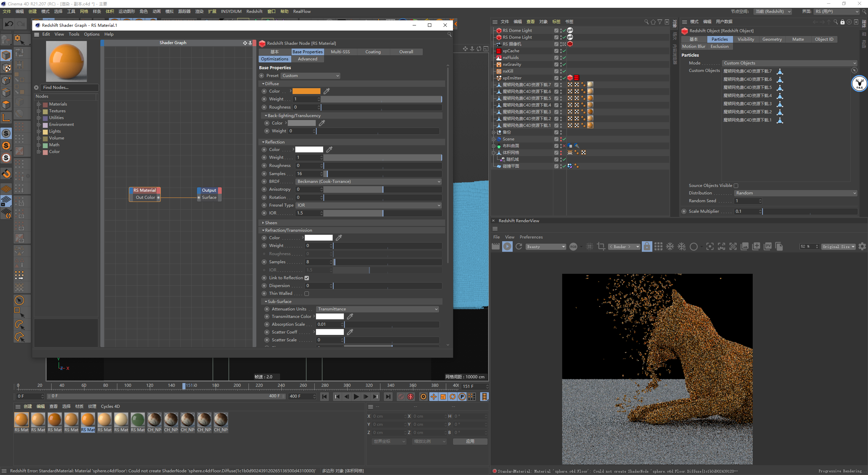This screenshot has height=475, width=868.
Task: Click the 应用 apply button
Action: pyautogui.click(x=470, y=441)
